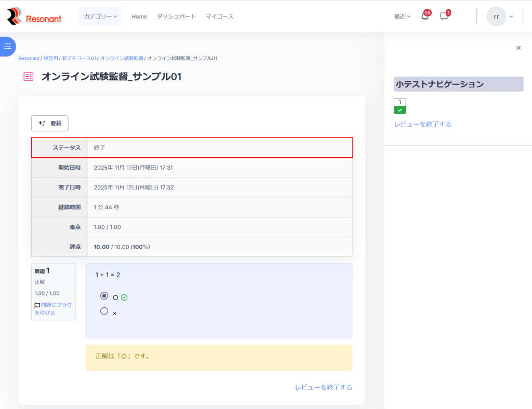The height and width of the screenshot is (409, 532).
Task: Open the course index drawer icon
Action: click(x=7, y=46)
